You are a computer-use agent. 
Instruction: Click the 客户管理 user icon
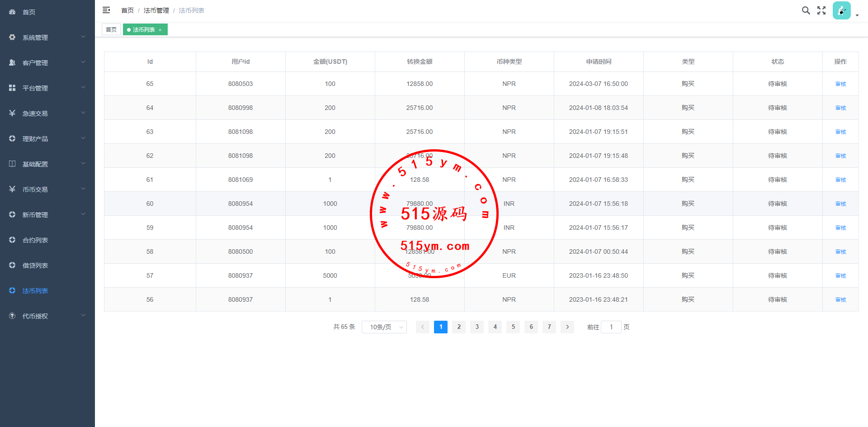12,63
